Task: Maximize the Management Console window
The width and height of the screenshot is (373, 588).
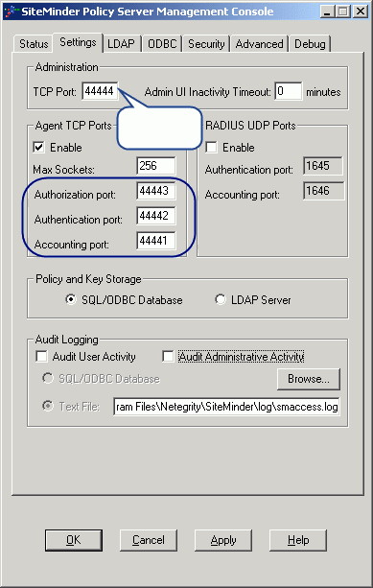Action: tap(342, 12)
